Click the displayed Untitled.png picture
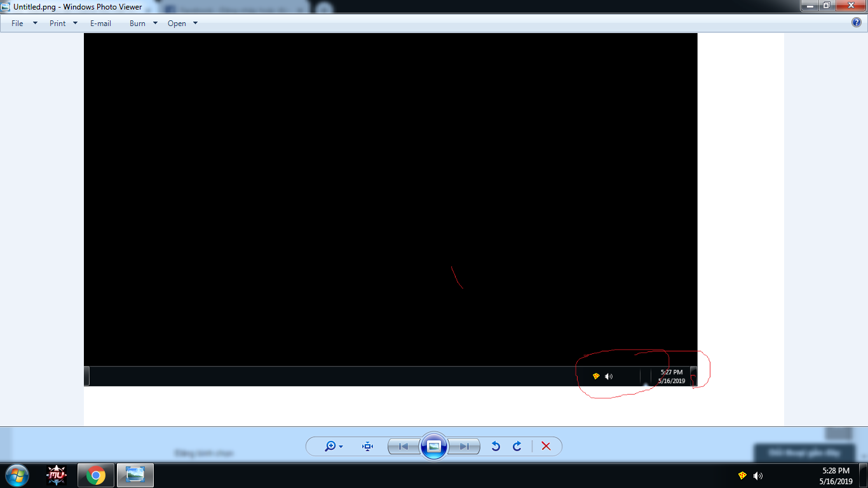 434,229
